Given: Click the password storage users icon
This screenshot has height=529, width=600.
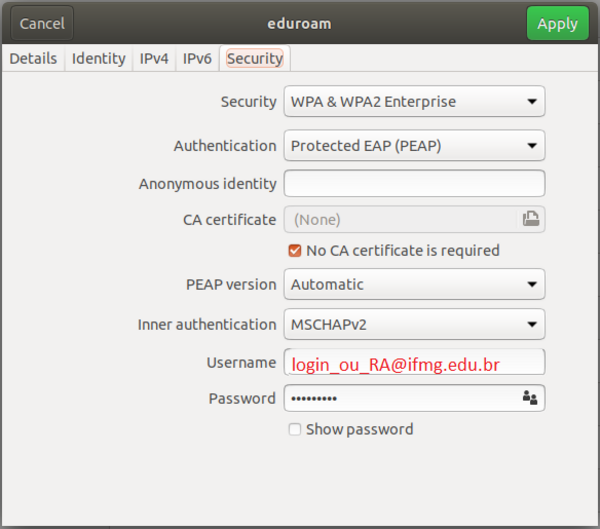Looking at the screenshot, I should point(530,398).
